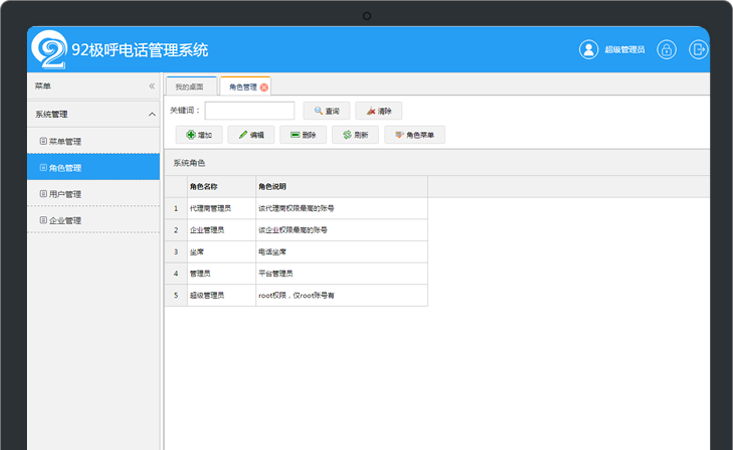Click the 查询 search button
The height and width of the screenshot is (450, 733).
[327, 111]
